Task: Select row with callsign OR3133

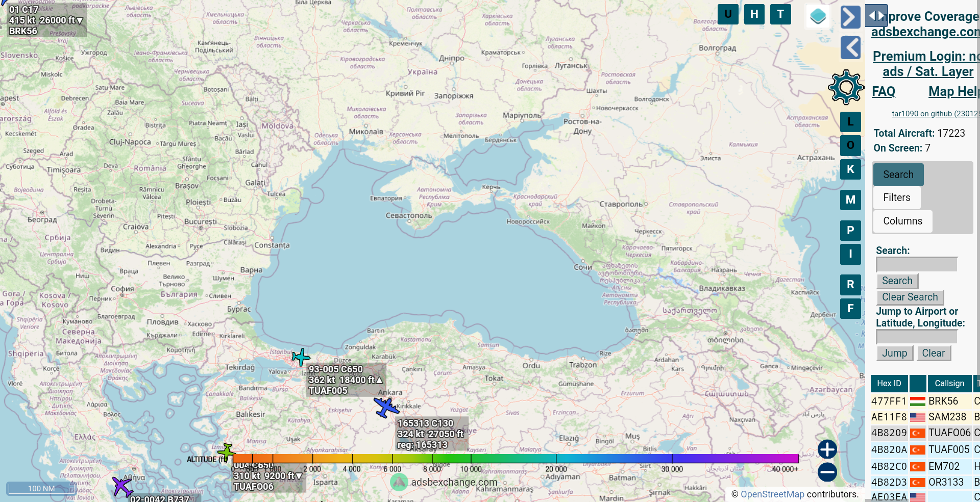Action: pyautogui.click(x=925, y=482)
